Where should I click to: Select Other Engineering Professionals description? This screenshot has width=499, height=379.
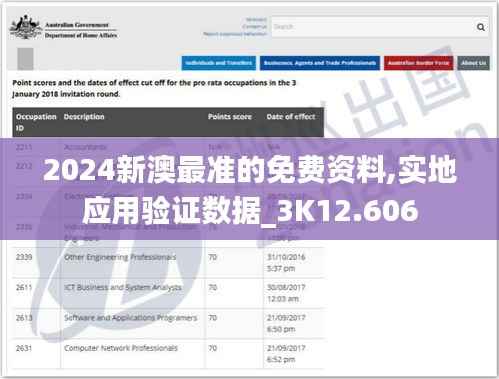coord(120,257)
